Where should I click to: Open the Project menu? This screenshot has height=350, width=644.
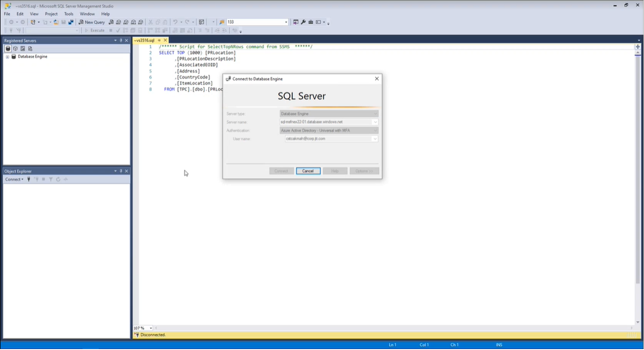(x=51, y=14)
